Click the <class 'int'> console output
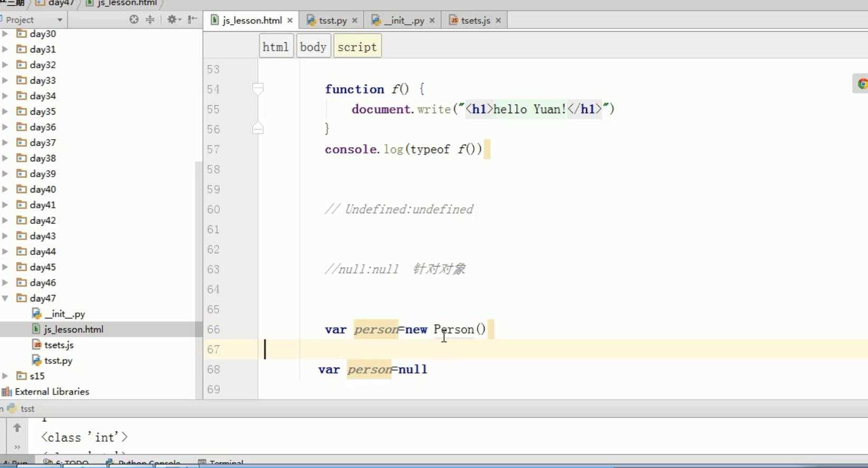This screenshot has width=868, height=468. [x=85, y=437]
